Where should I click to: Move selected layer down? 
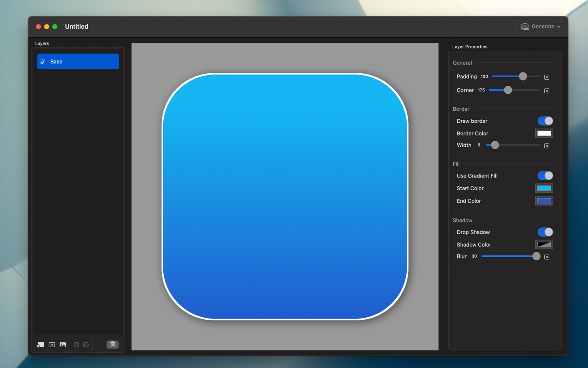point(86,345)
